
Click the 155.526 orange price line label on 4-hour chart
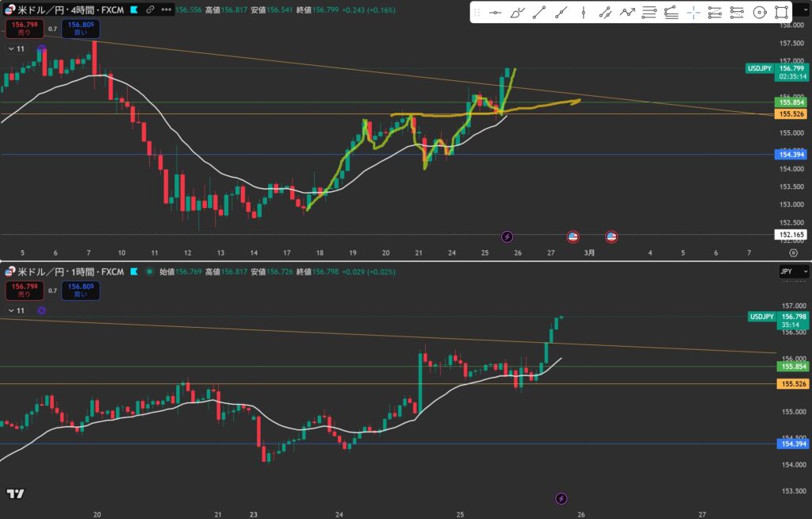[x=792, y=114]
